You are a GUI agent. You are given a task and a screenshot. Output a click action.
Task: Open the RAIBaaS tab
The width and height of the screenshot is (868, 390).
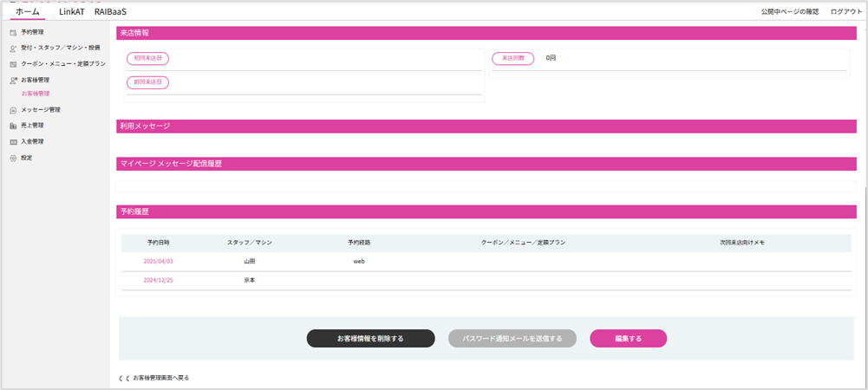[x=110, y=11]
